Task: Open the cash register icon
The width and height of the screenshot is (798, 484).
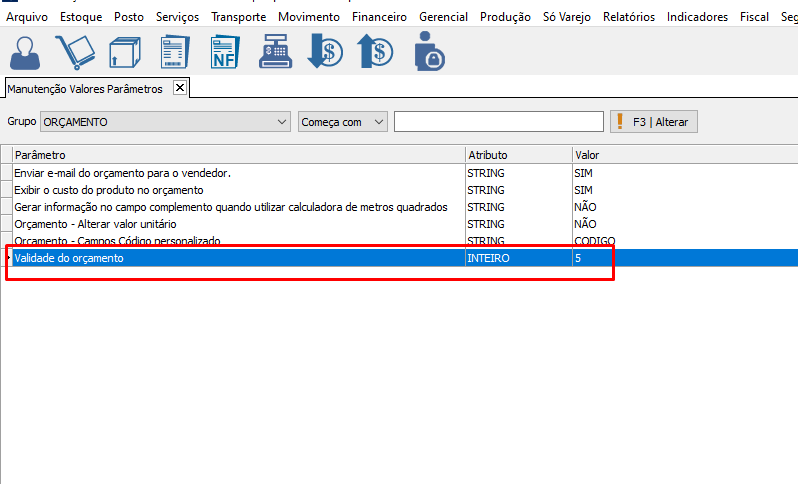Action: click(x=276, y=51)
